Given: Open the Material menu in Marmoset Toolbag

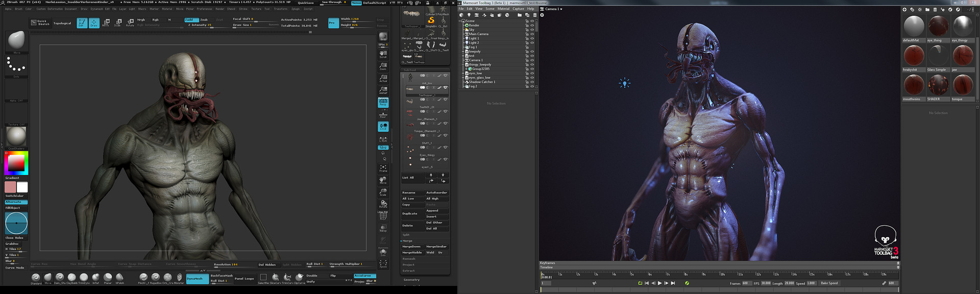Looking at the screenshot, I should point(503,9).
